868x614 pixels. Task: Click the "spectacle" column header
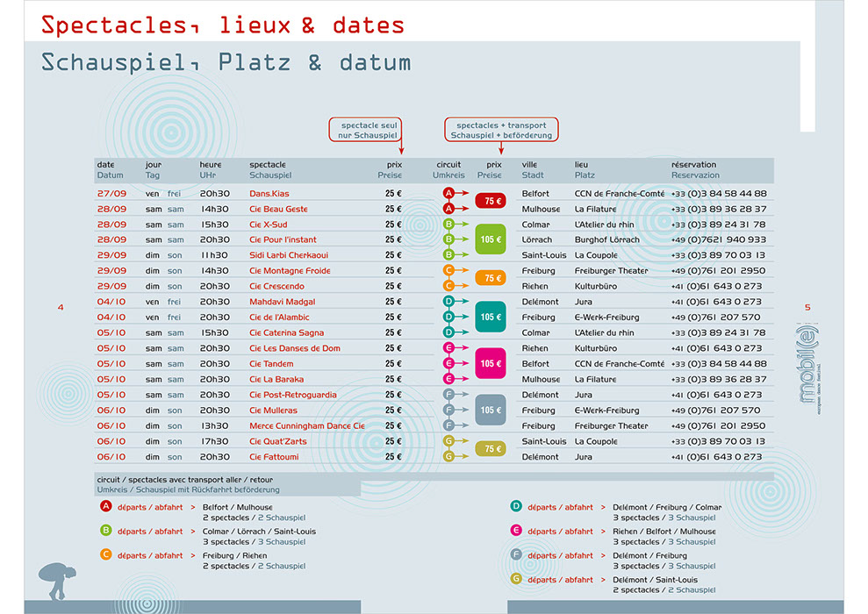(268, 165)
